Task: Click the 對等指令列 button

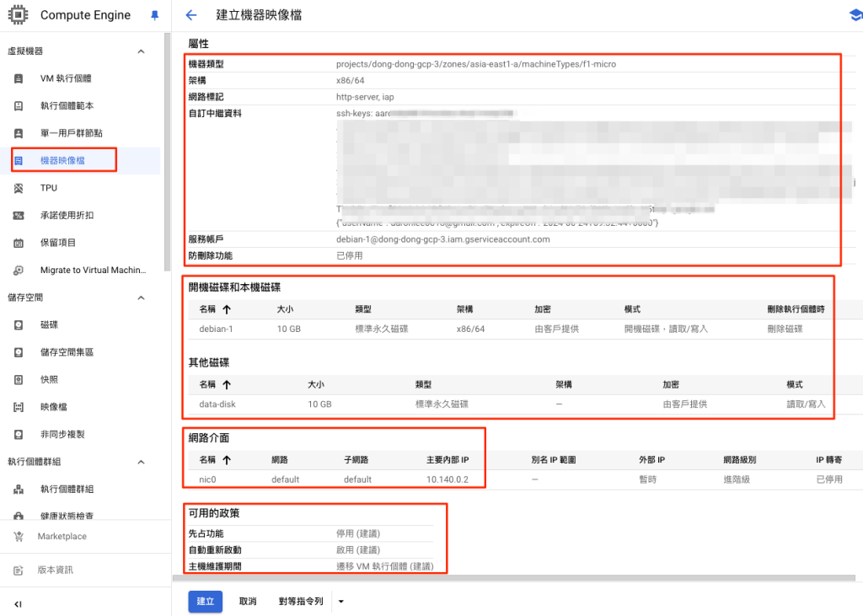Action: tap(301, 602)
